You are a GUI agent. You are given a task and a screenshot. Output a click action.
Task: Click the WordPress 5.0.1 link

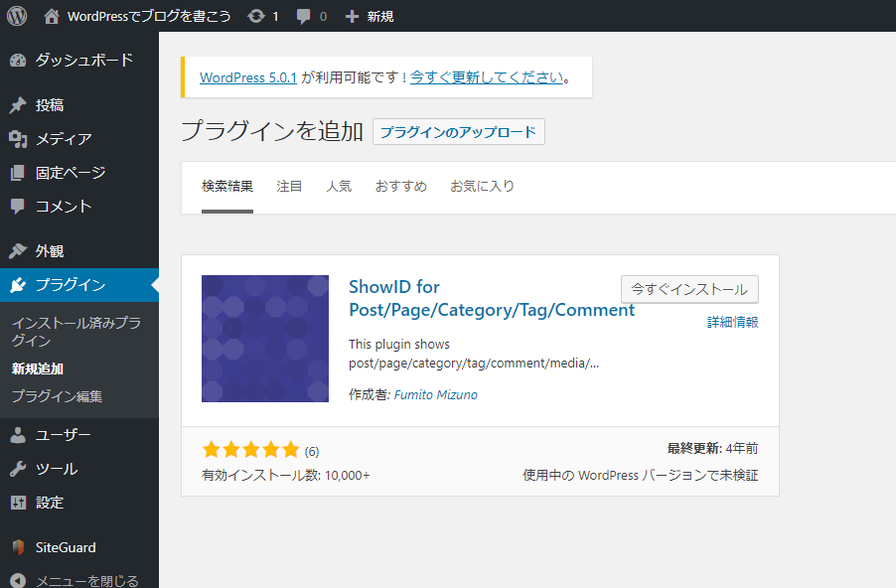tap(248, 77)
